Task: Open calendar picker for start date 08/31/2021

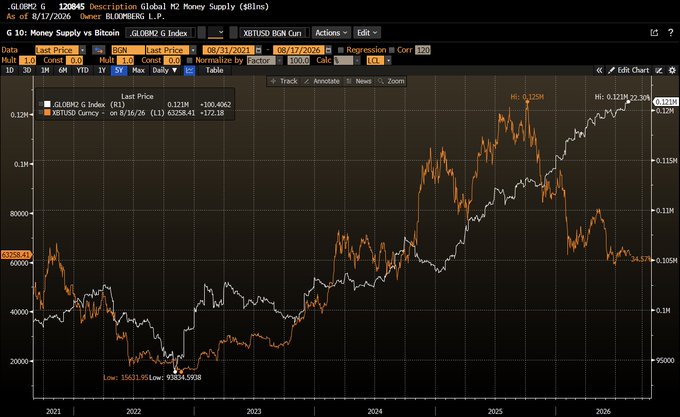Action: (258, 50)
